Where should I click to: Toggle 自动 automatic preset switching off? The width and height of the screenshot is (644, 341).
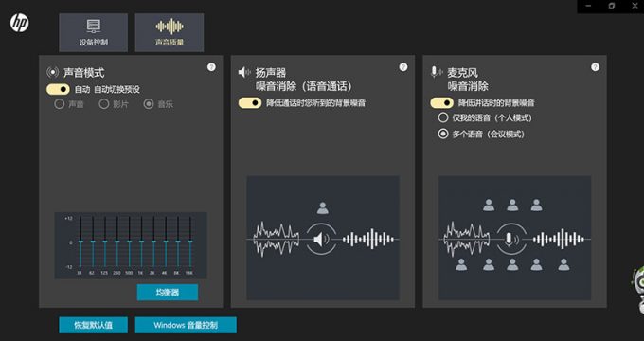point(58,89)
